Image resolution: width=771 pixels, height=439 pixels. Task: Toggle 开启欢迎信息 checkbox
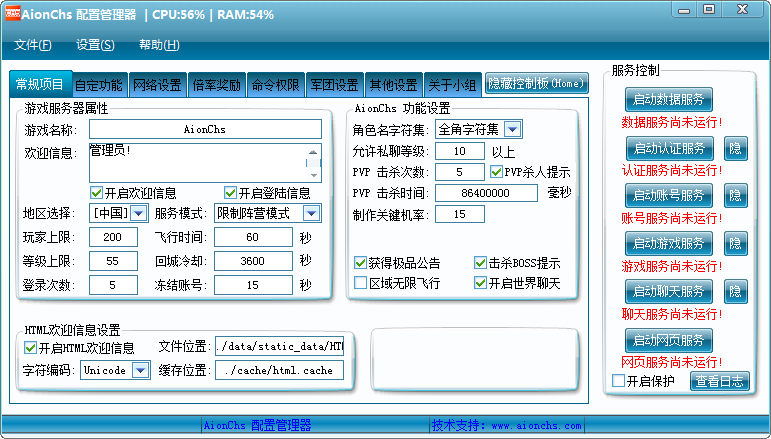tap(97, 193)
